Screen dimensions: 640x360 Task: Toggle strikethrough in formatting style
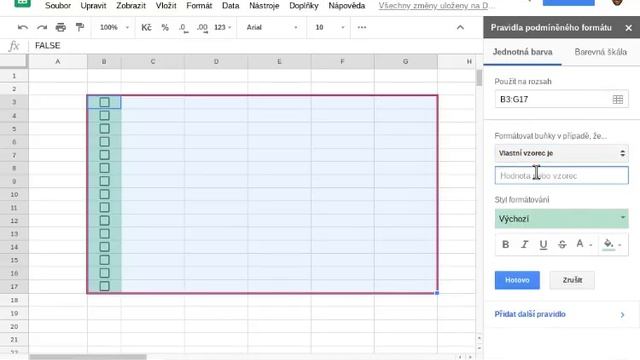[x=562, y=244]
